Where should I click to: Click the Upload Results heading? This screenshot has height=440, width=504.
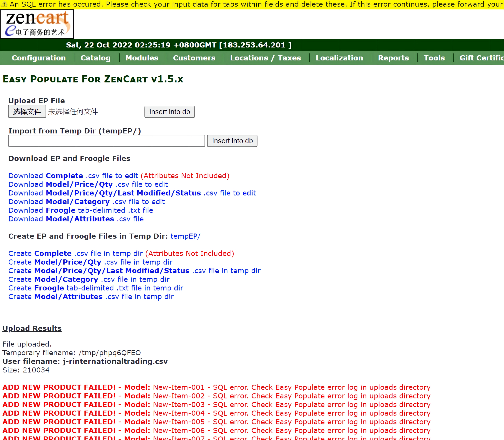[32, 328]
